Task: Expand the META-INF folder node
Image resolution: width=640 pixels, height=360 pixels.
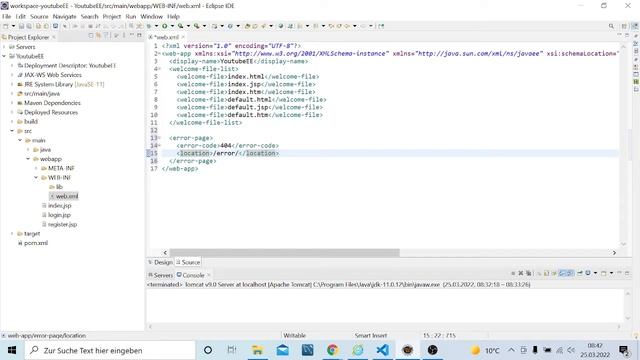Action: click(36, 168)
